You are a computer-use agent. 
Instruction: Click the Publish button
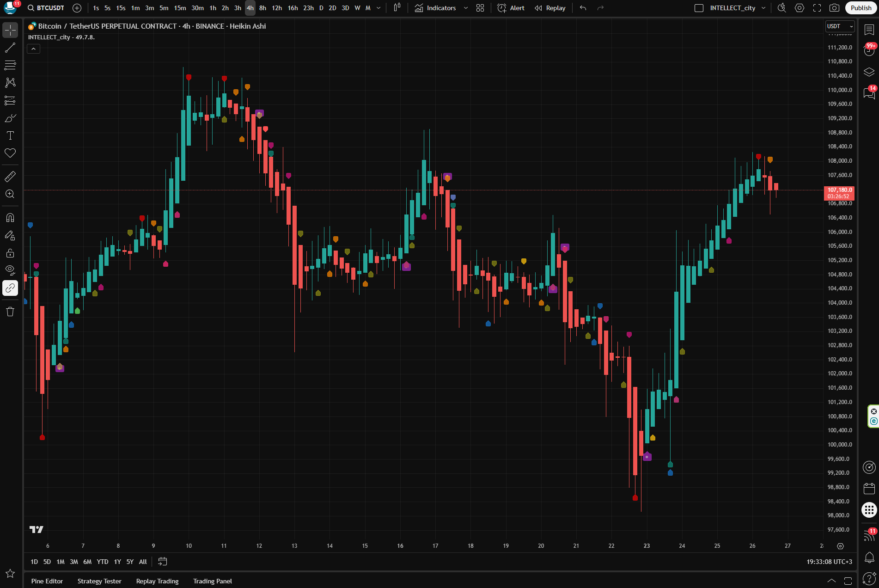pyautogui.click(x=861, y=8)
